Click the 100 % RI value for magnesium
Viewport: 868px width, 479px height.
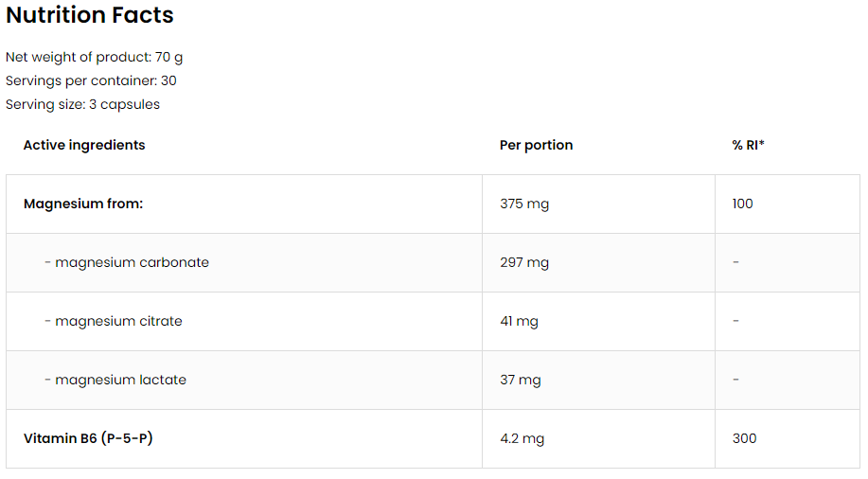[743, 204]
